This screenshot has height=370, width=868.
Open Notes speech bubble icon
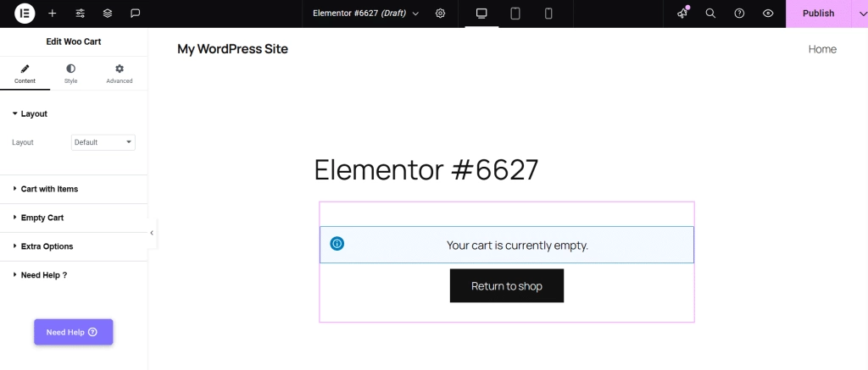136,14
